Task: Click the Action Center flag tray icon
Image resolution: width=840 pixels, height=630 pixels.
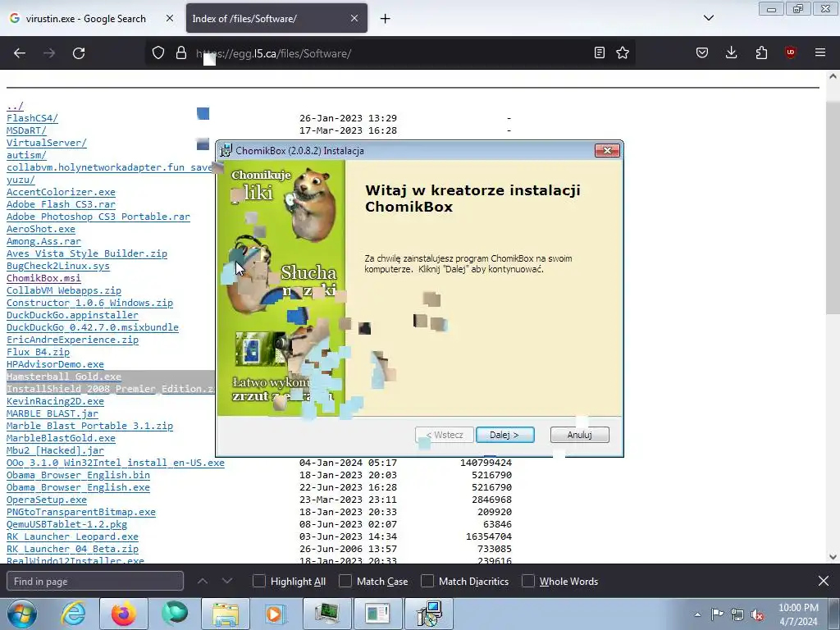Action: coord(717,614)
